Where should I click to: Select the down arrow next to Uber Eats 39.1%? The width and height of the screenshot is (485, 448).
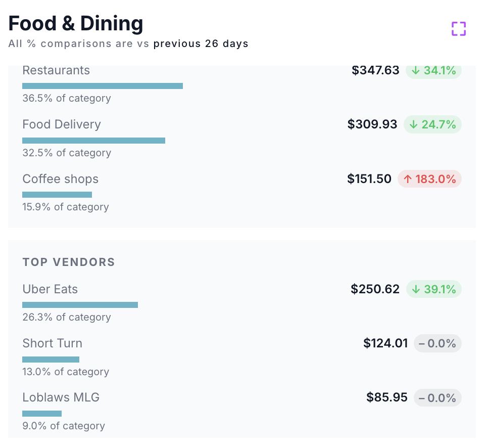(x=416, y=289)
